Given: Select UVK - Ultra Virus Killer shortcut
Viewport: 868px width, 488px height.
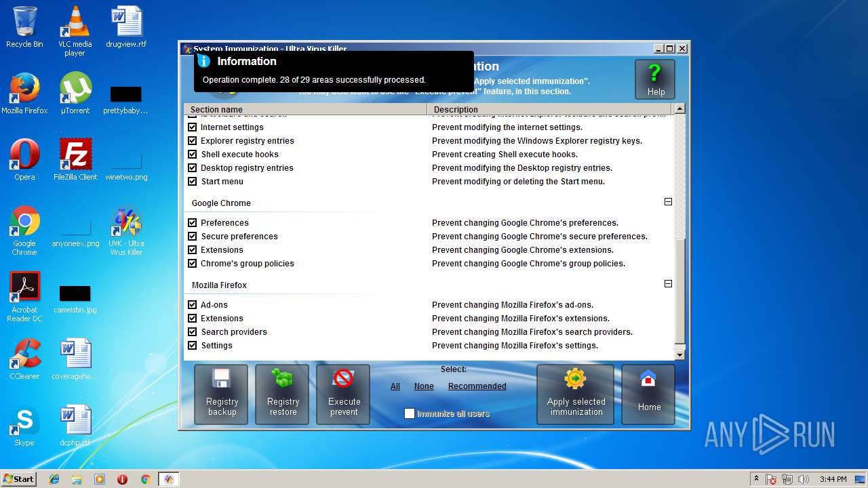Looking at the screenshot, I should click(126, 230).
